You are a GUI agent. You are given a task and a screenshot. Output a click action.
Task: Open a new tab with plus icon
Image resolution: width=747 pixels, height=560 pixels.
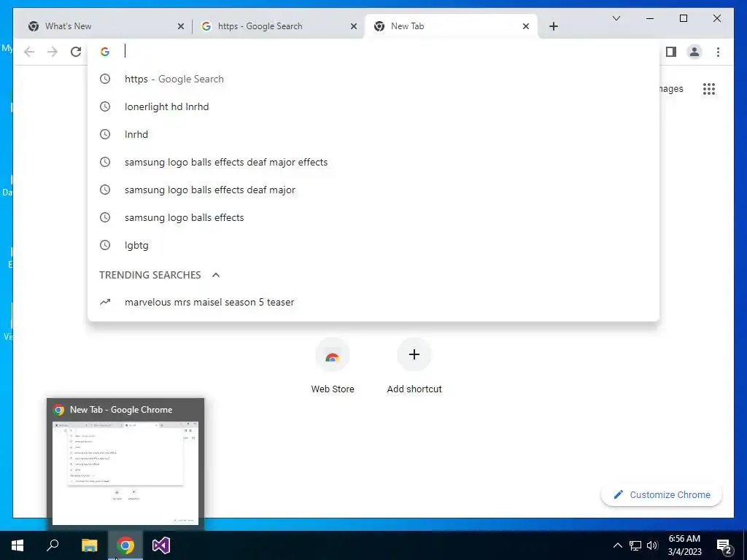pyautogui.click(x=553, y=26)
